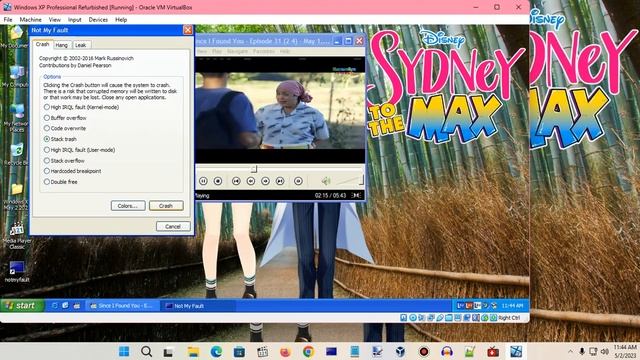640x360 pixels.
Task: Open the media player Favorites menu
Action: pyautogui.click(x=264, y=51)
